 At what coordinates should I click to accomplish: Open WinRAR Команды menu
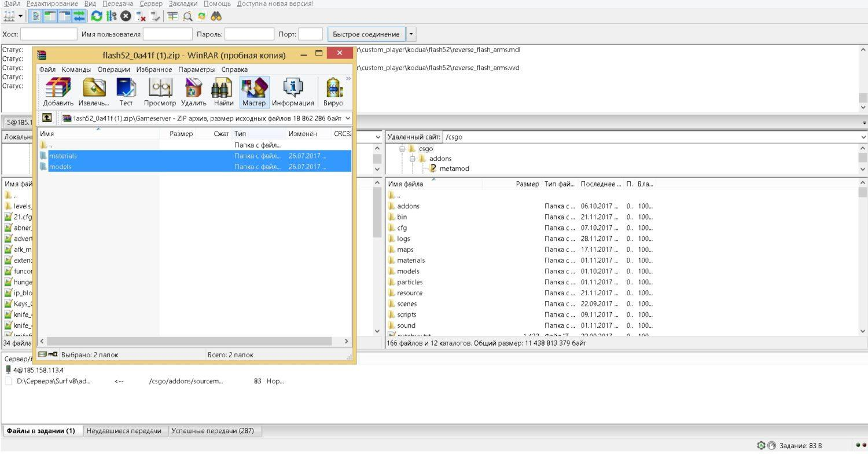[x=76, y=69]
